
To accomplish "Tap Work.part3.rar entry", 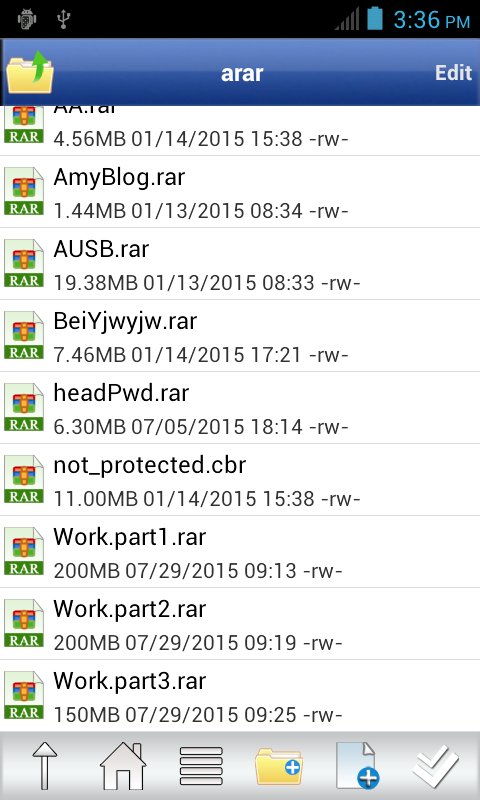I will tap(240, 695).
